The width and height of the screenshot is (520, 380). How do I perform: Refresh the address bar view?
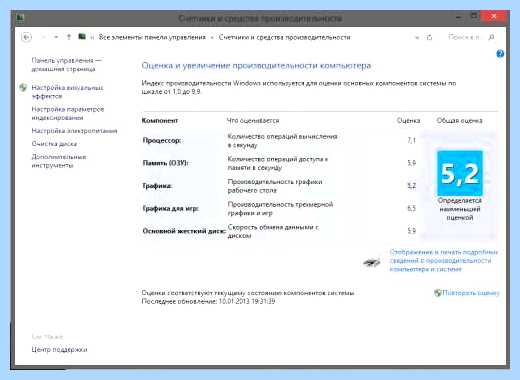pyautogui.click(x=429, y=37)
